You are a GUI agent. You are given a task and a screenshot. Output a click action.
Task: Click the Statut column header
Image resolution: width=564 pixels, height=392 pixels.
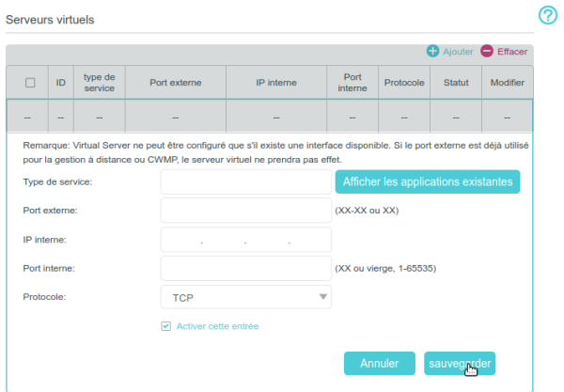coord(456,83)
